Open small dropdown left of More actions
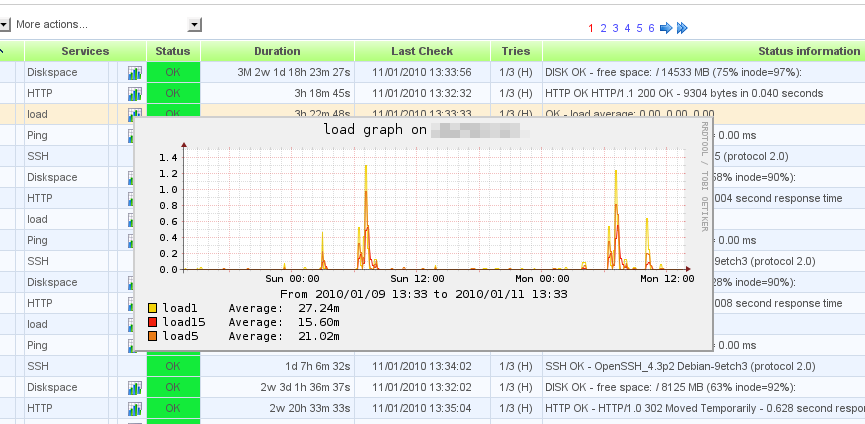The height and width of the screenshot is (424, 865). tap(4, 24)
